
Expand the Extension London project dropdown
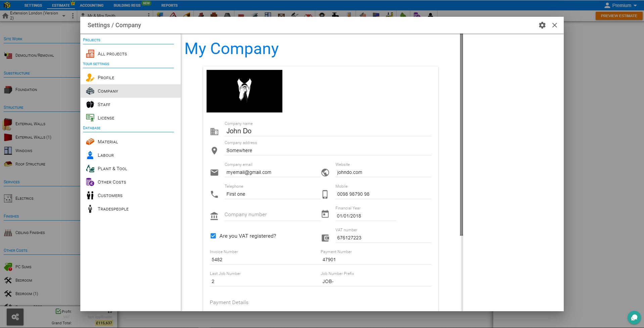click(64, 16)
